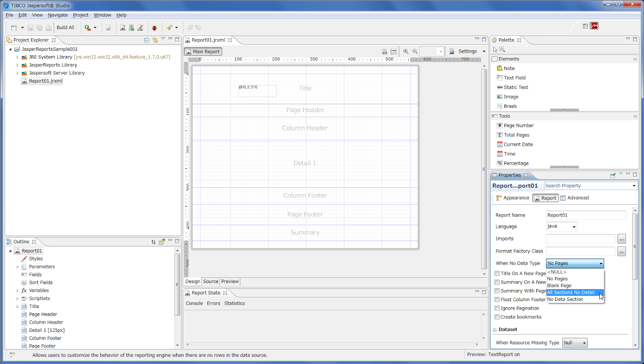
Task: Collapse JasperReportsSample001 project node
Action: 10,49
